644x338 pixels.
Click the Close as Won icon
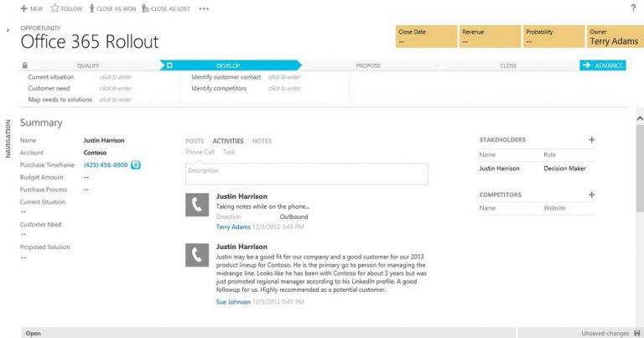point(91,8)
